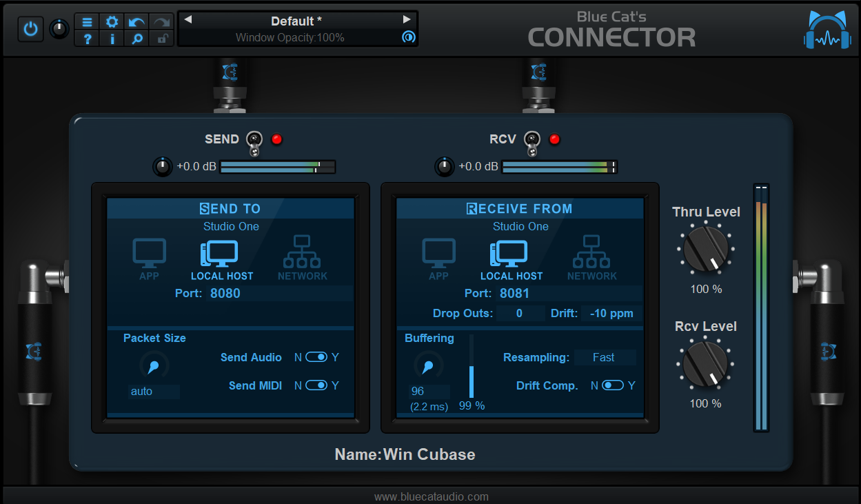Click the opacity icon beside Window Opacity
The width and height of the screenshot is (861, 504).
(x=408, y=37)
